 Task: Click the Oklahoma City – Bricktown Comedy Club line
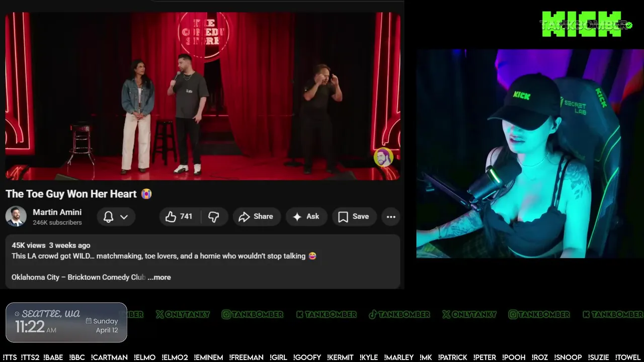pyautogui.click(x=78, y=277)
